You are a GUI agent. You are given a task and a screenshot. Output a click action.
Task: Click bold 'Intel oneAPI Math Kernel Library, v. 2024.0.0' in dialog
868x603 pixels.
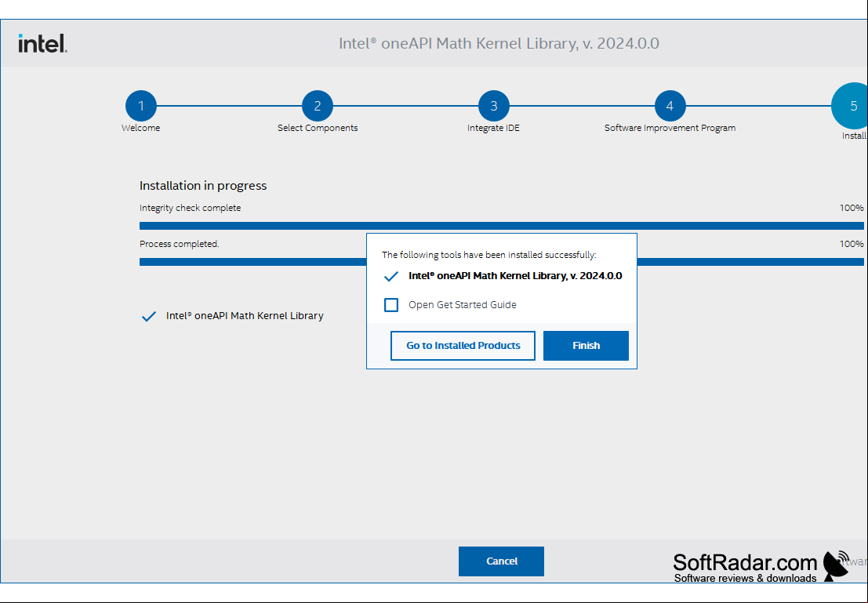click(515, 276)
